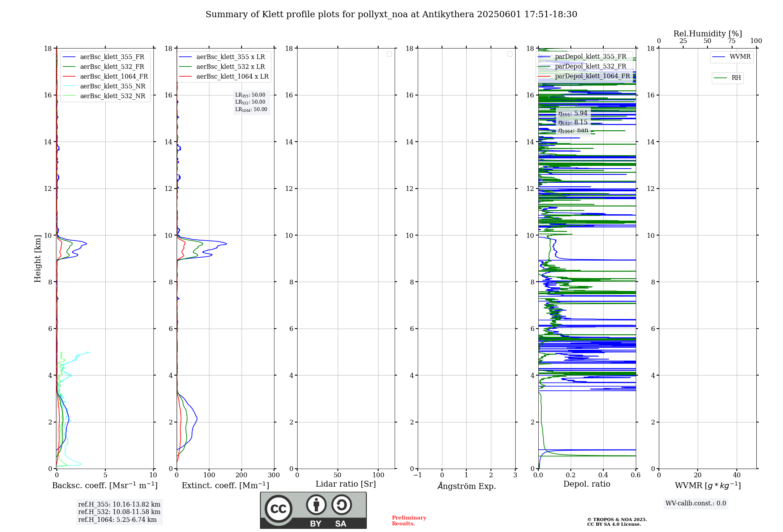Select legend entry parDepol_klett_532_FR

590,66
